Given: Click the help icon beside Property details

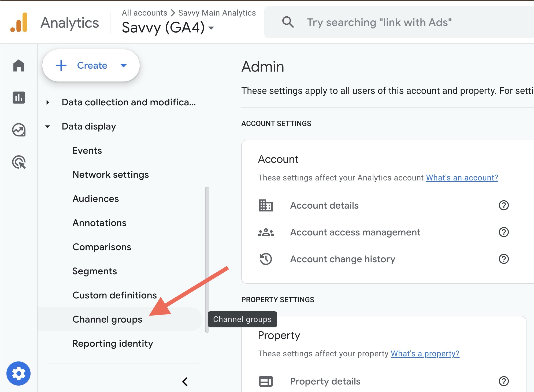Looking at the screenshot, I should click(x=503, y=381).
